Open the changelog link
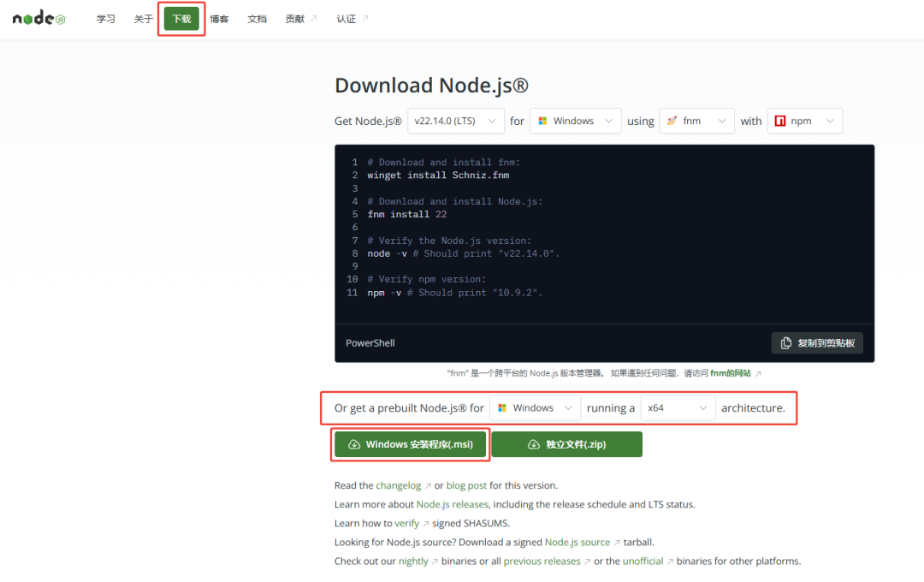924x582 pixels. click(399, 485)
